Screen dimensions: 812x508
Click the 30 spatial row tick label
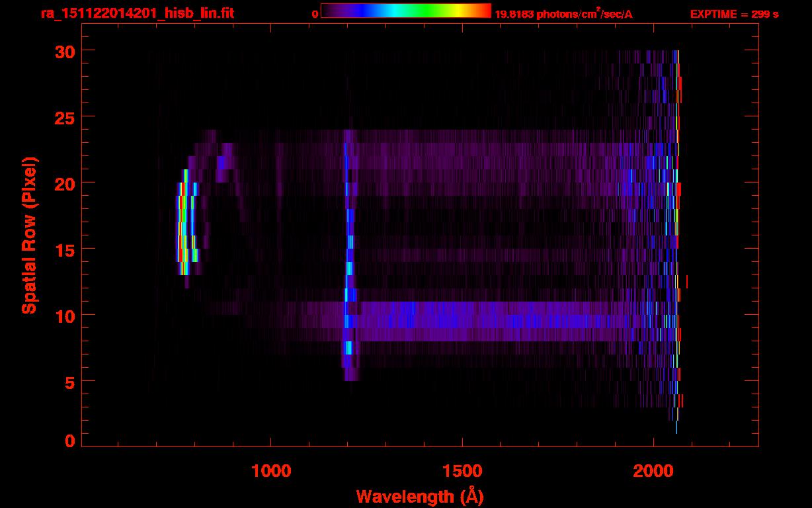tap(65, 51)
